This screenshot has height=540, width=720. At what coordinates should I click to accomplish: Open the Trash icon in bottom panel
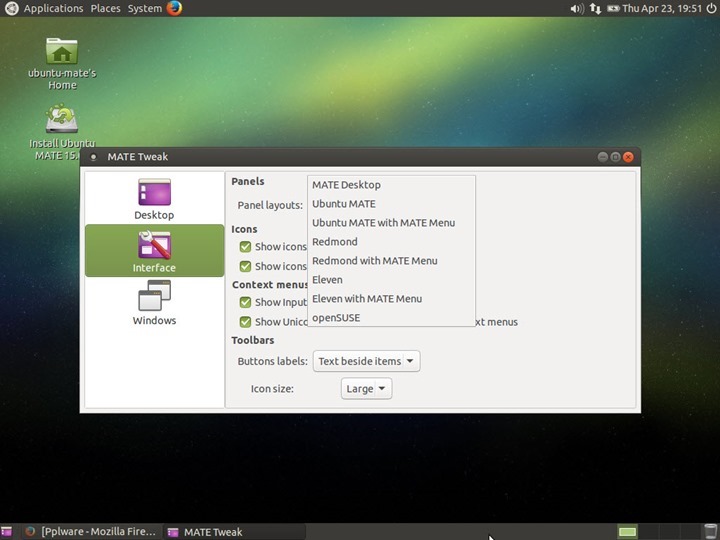tap(710, 531)
